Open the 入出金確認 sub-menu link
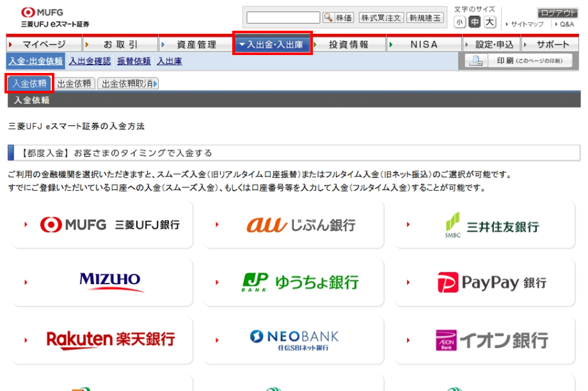Screen dimensions: 588x391 (90, 61)
